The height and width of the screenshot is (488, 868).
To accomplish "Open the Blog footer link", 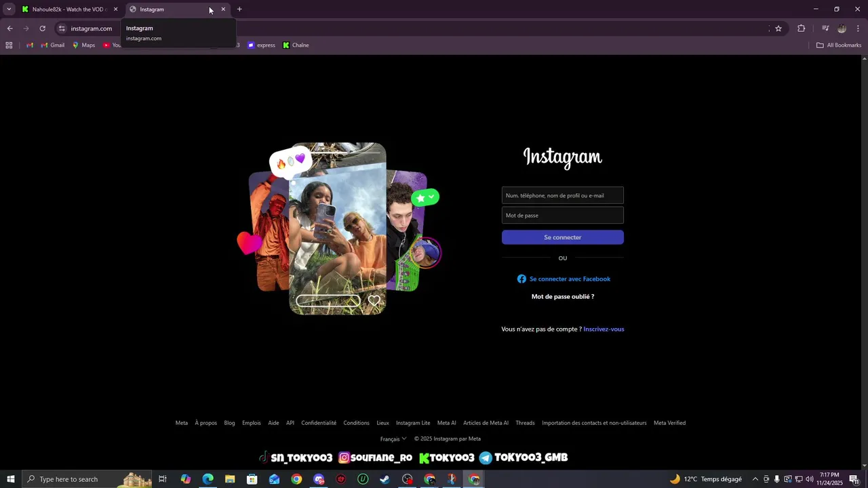I will 229,423.
